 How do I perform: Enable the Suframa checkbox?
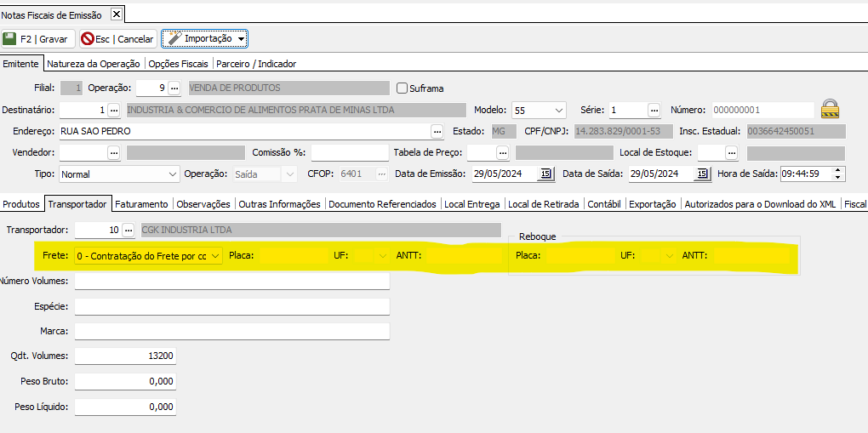coord(403,88)
